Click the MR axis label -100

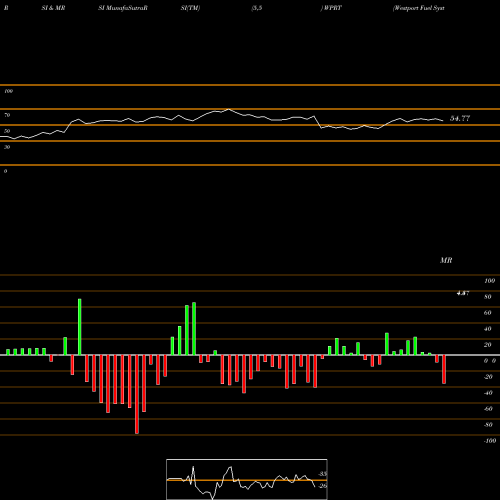point(490,441)
